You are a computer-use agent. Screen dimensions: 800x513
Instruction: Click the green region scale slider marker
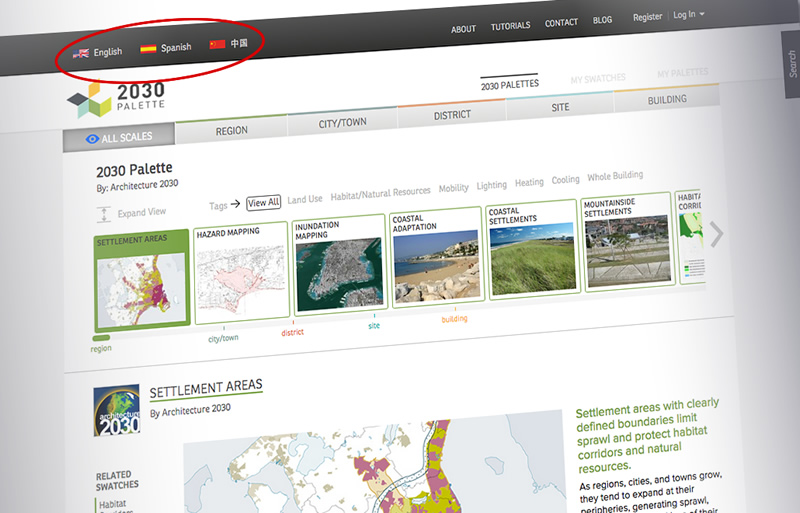click(x=101, y=339)
